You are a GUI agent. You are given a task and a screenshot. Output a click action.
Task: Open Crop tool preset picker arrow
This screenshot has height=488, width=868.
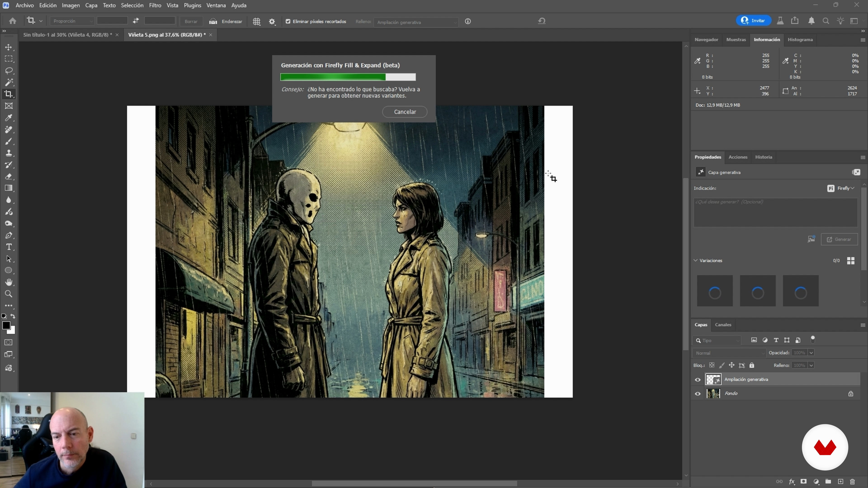[x=41, y=21]
